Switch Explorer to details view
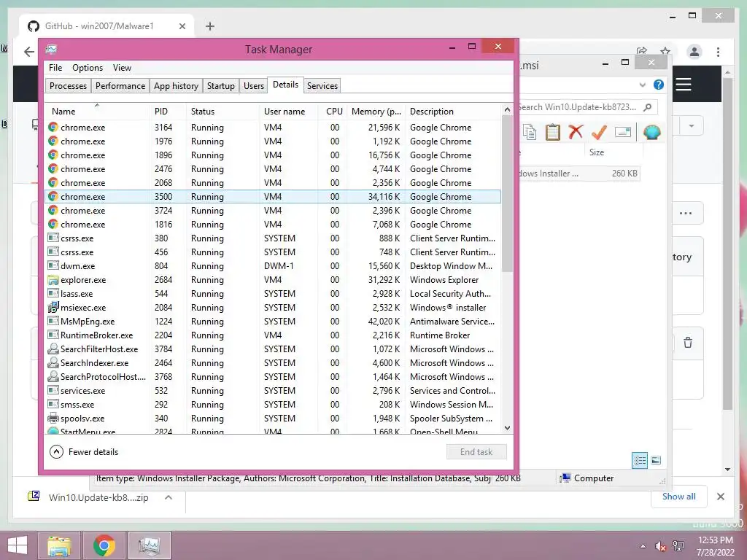Viewport: 747px width, 560px height. pos(640,460)
